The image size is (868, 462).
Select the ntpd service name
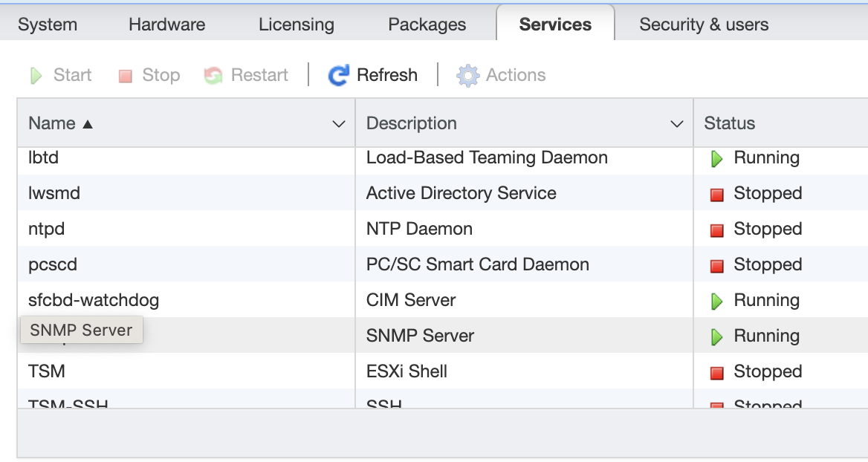click(47, 229)
